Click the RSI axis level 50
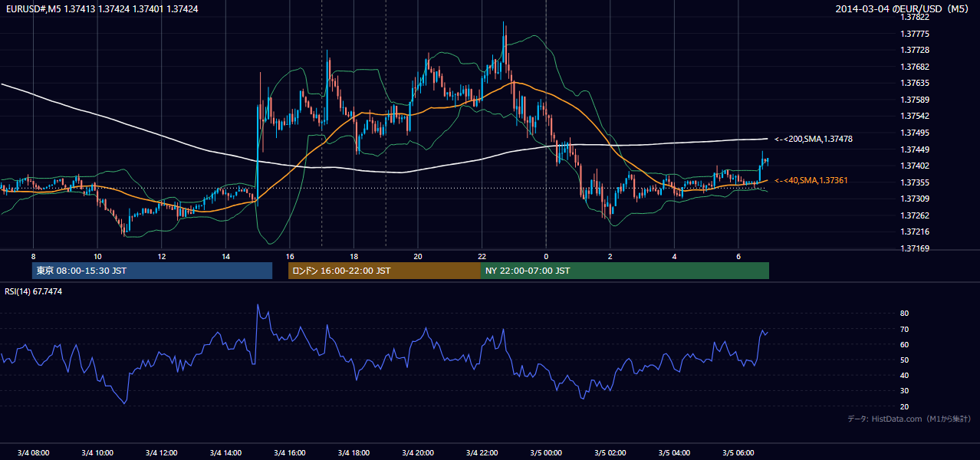The height and width of the screenshot is (460, 980). [x=904, y=360]
